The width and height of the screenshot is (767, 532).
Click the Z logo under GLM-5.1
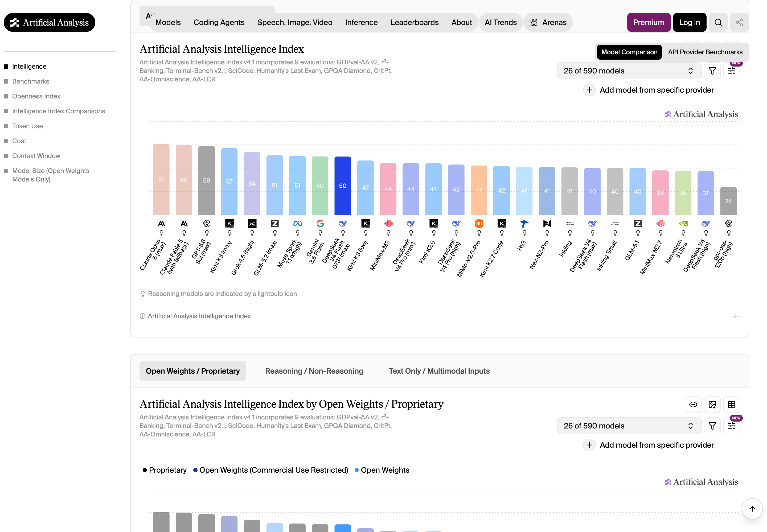(638, 224)
